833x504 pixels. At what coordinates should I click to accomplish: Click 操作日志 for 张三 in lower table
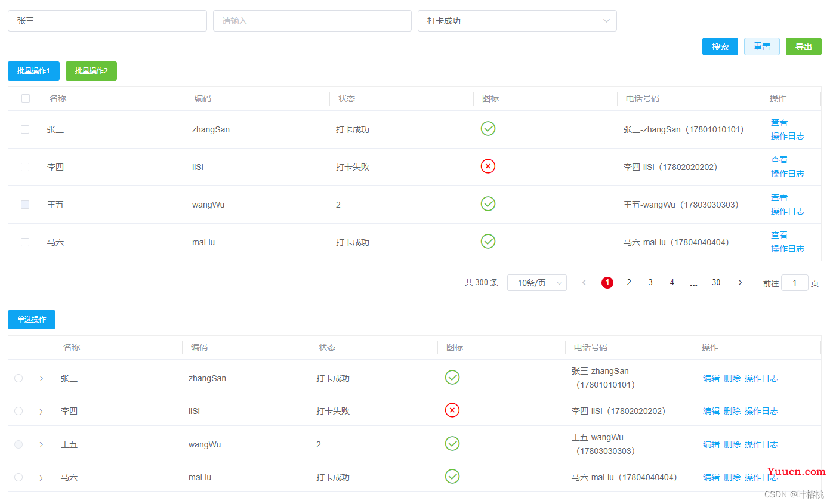click(x=761, y=378)
